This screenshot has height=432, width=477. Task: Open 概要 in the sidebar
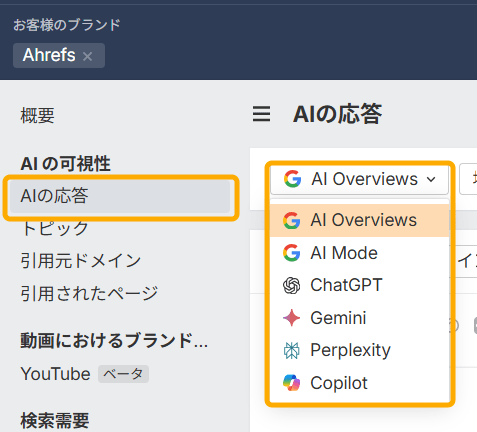(37, 115)
